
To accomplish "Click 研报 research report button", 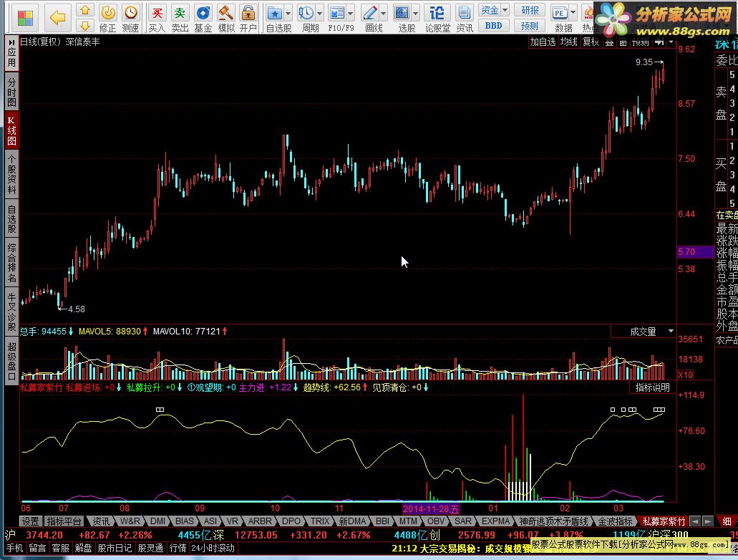I will [530, 10].
